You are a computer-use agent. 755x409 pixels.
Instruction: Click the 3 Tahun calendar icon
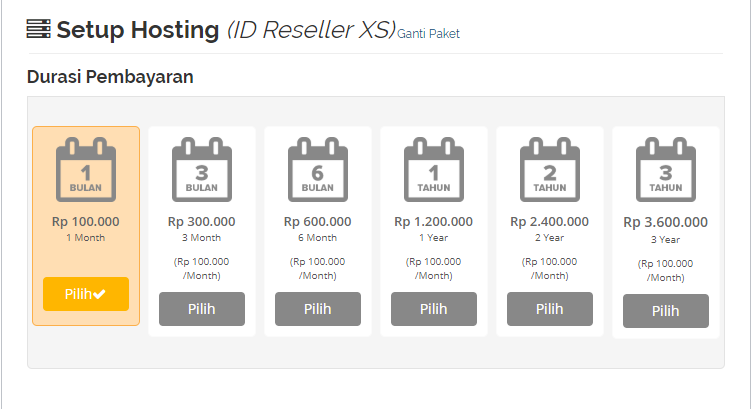(666, 169)
